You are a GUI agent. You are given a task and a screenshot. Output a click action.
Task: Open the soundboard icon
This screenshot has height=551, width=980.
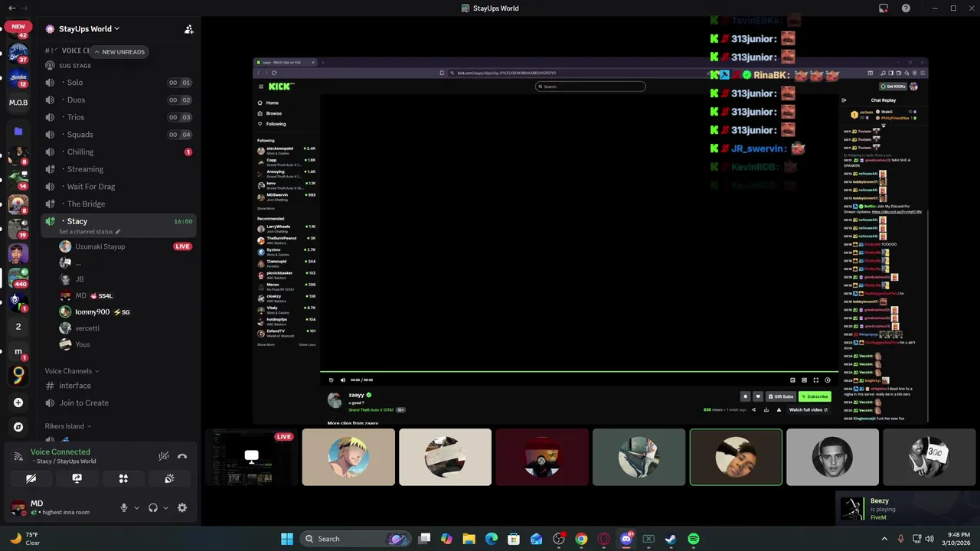169,478
